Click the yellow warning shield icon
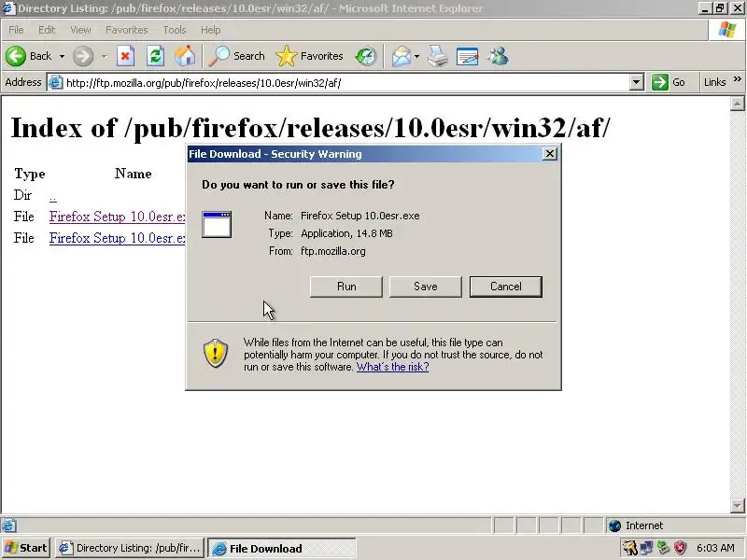Screen dimensions: 747x560 click(216, 354)
